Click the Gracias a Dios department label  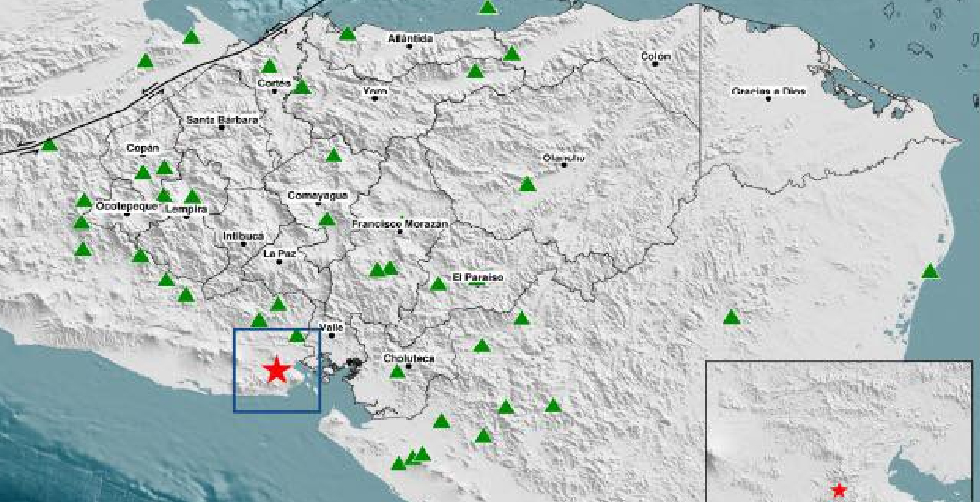tap(768, 91)
